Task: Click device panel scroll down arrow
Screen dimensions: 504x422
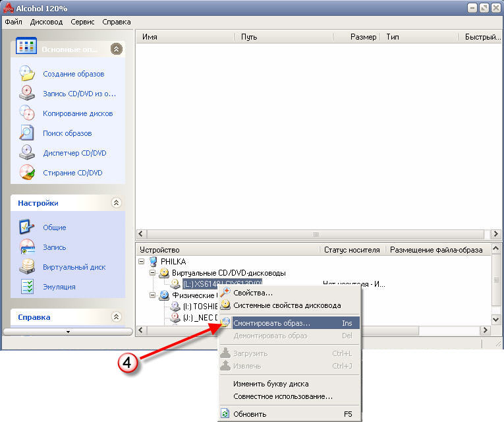Action: coord(496,320)
